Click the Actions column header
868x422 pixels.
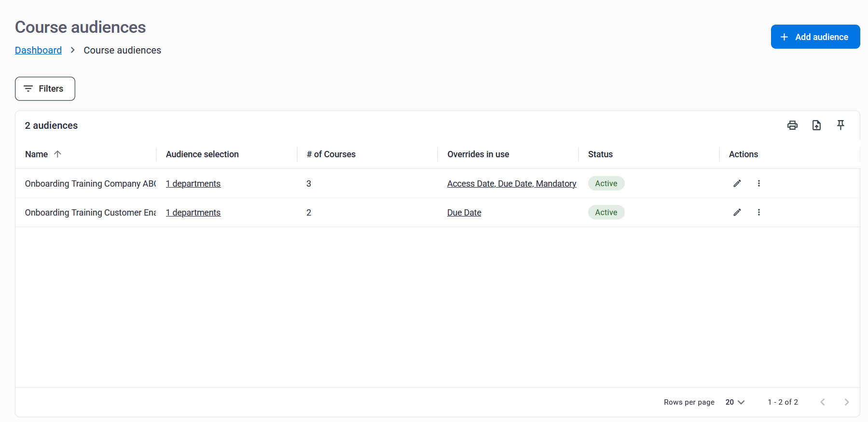744,154
